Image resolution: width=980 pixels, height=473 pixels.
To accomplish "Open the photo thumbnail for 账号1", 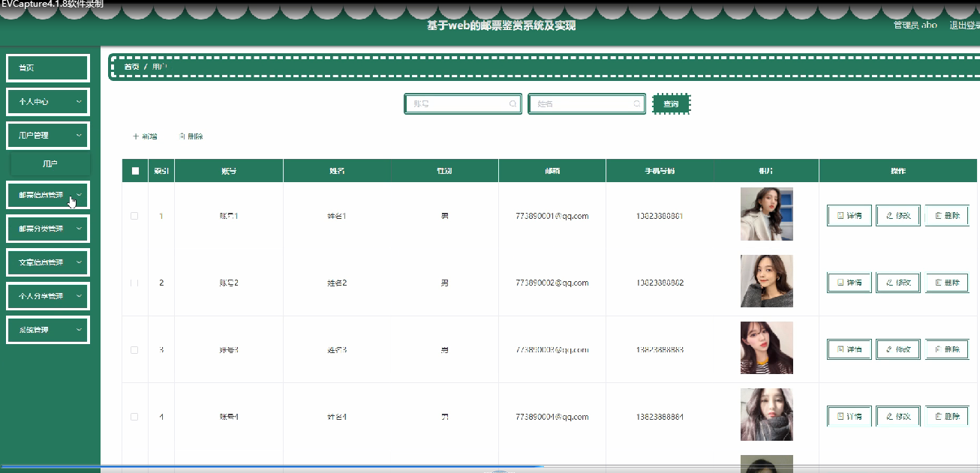I will click(x=766, y=214).
